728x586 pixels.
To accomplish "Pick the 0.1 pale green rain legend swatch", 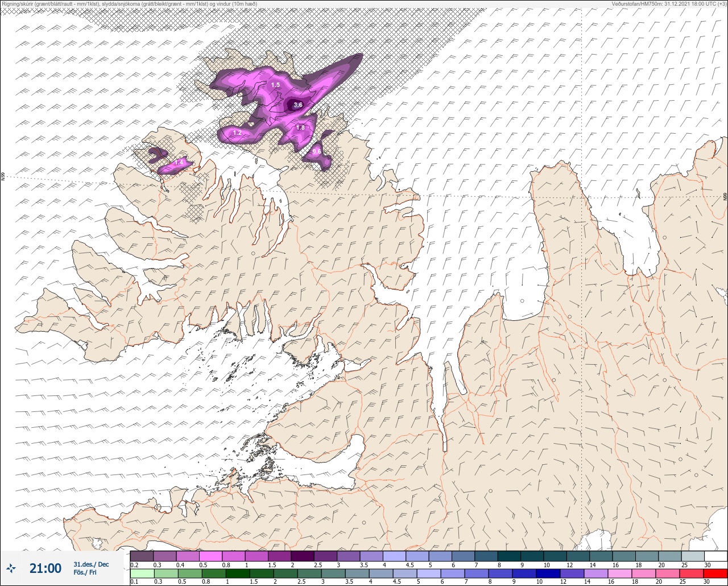I will pyautogui.click(x=142, y=573).
